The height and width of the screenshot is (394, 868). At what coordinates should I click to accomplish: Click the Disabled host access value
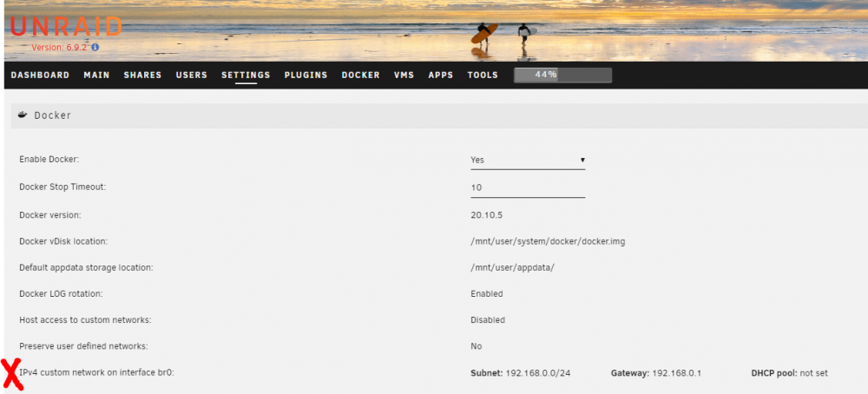pyautogui.click(x=488, y=320)
